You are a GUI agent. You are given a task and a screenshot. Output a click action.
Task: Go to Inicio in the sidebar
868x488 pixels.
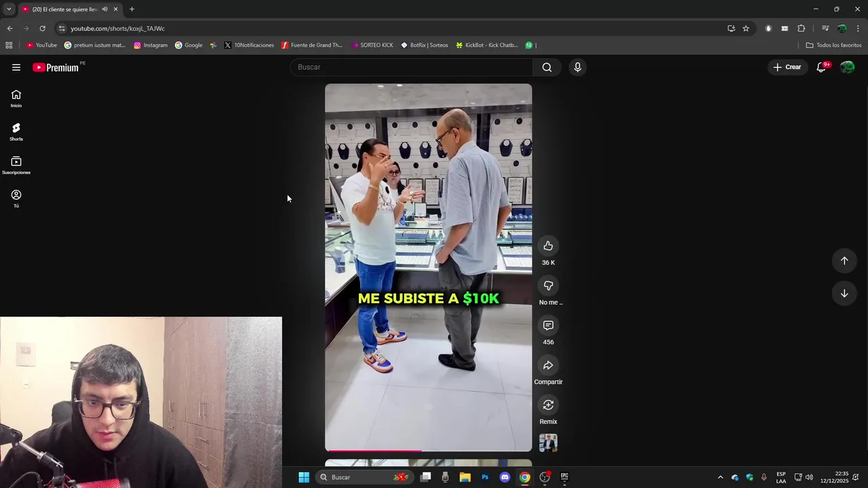16,99
